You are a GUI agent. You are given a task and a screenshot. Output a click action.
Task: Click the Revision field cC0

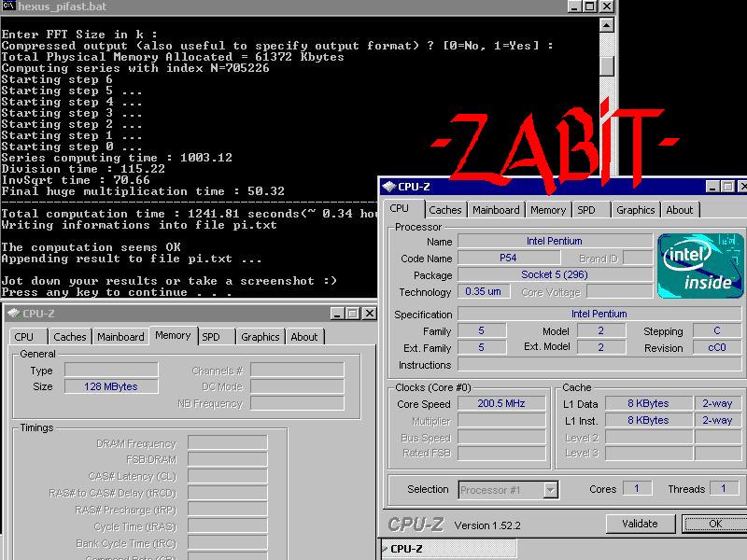pos(717,347)
